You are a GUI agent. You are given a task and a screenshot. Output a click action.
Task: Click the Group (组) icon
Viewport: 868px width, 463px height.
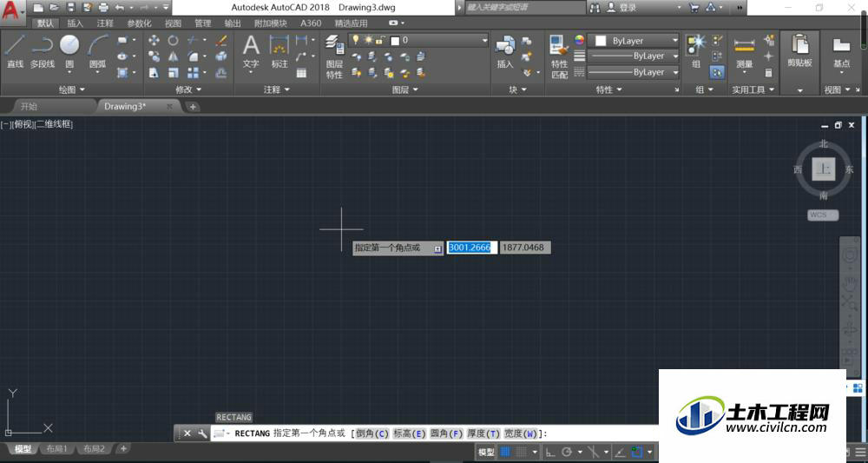point(696,51)
